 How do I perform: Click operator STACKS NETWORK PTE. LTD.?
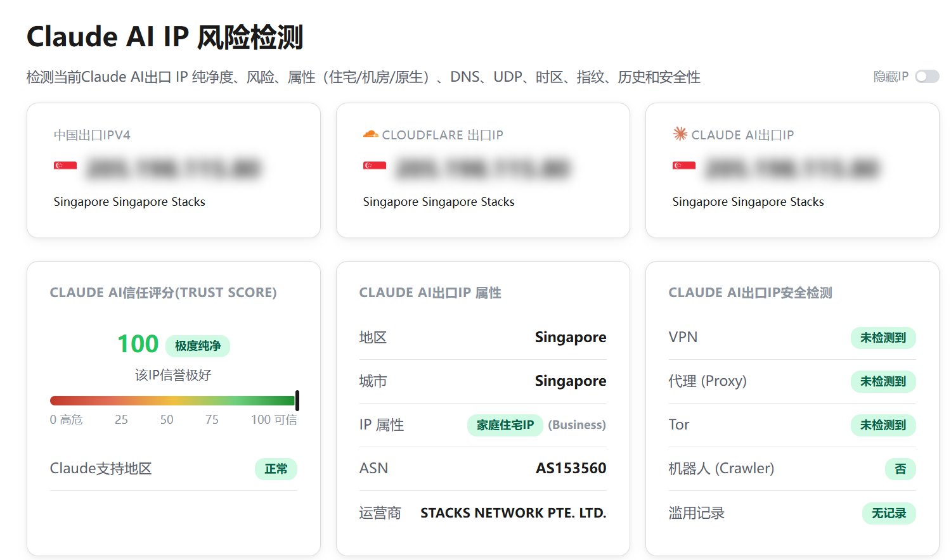(x=513, y=512)
